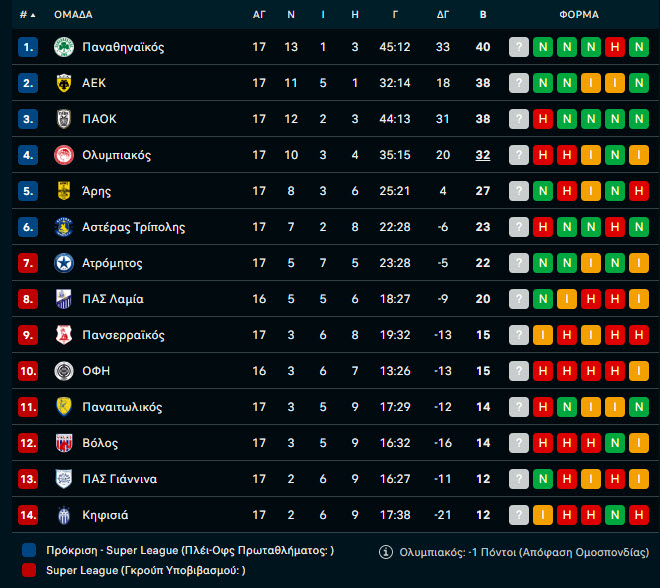
Task: Click Ολυμπιακός underlined 32 points value
Action: [x=483, y=155]
